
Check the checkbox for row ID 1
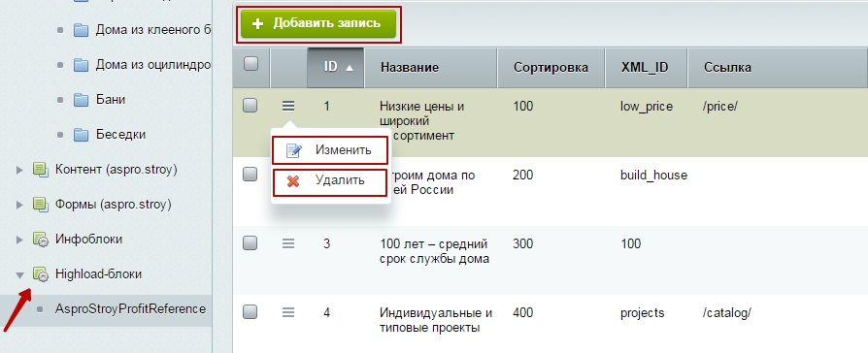(250, 105)
